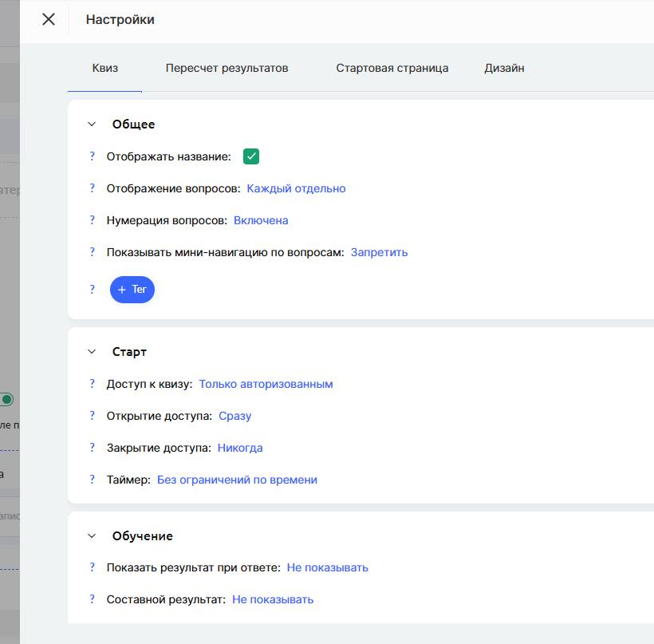
Task: Collapse the Обучение section
Action: [x=93, y=536]
